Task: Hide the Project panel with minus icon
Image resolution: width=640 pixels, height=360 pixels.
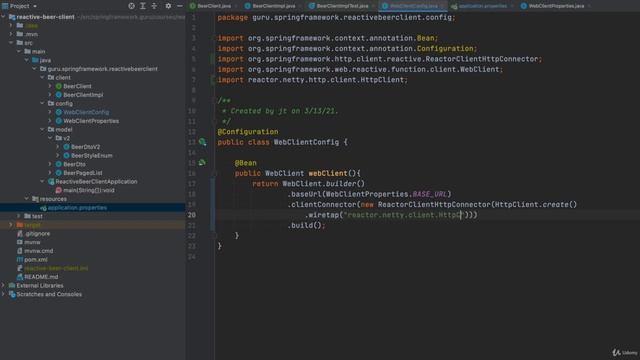Action: click(x=180, y=6)
